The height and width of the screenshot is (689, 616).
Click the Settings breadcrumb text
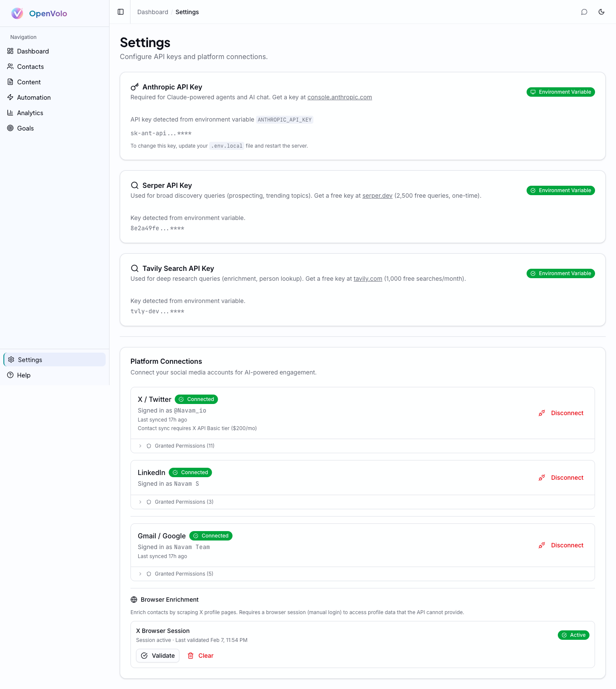187,12
